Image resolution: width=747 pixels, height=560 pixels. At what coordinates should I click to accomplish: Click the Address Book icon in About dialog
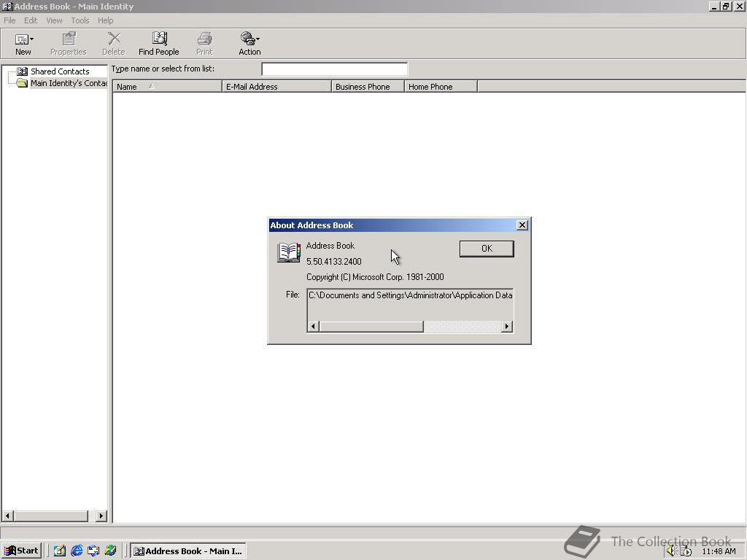[289, 252]
